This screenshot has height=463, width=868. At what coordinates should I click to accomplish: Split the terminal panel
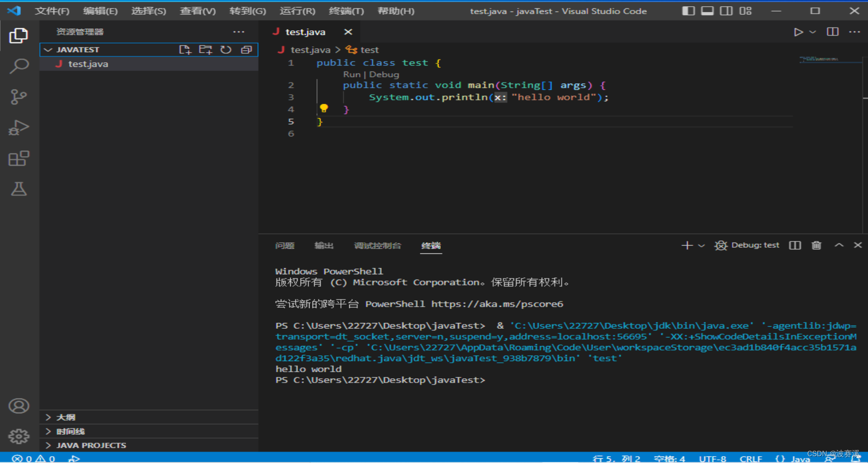795,245
